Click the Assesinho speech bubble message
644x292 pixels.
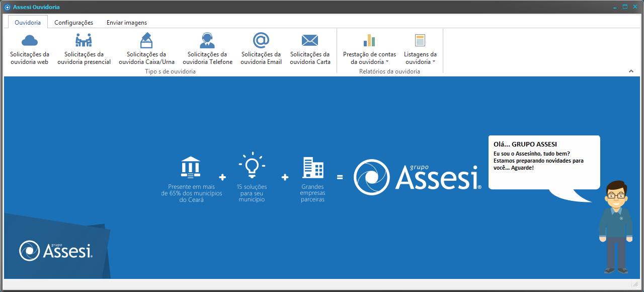[x=544, y=162]
